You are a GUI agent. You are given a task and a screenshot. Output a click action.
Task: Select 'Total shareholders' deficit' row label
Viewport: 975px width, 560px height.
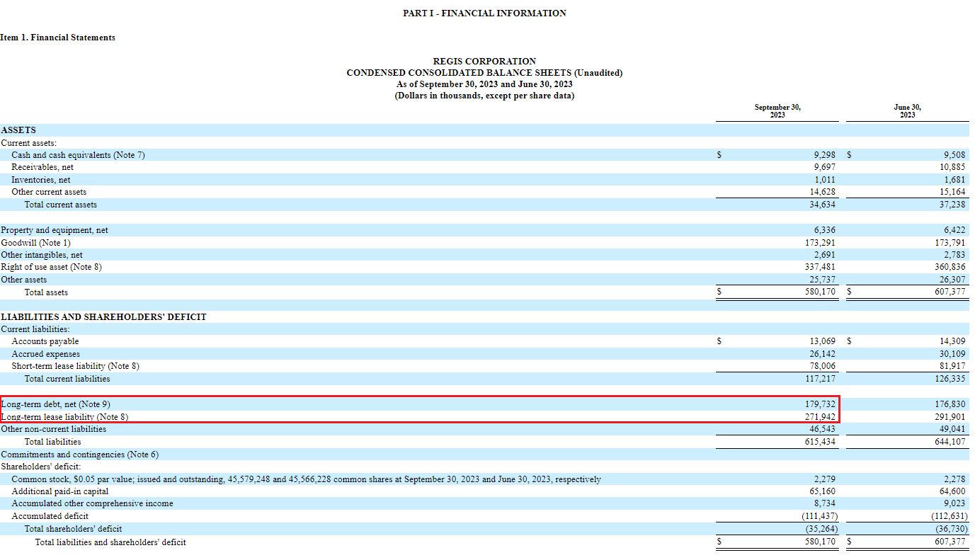pos(73,529)
